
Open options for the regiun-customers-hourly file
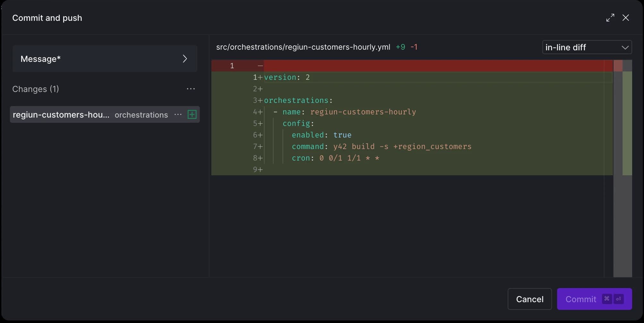click(178, 114)
